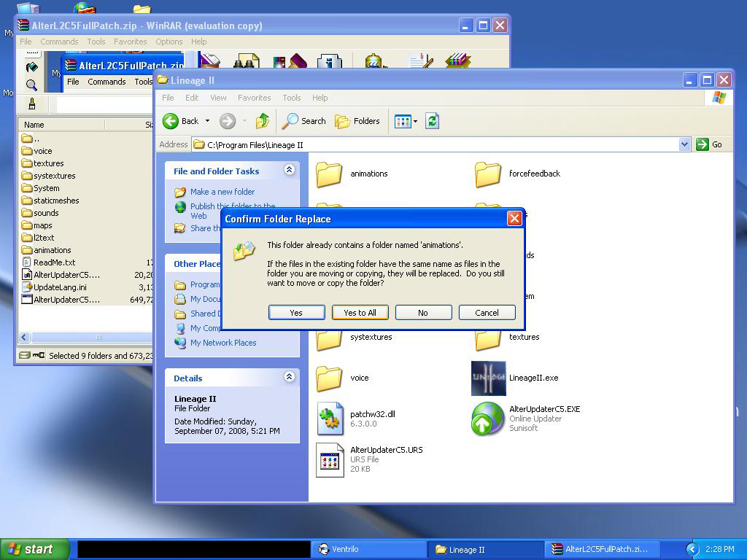Open Edit menu in Lineage II window

[x=192, y=98]
